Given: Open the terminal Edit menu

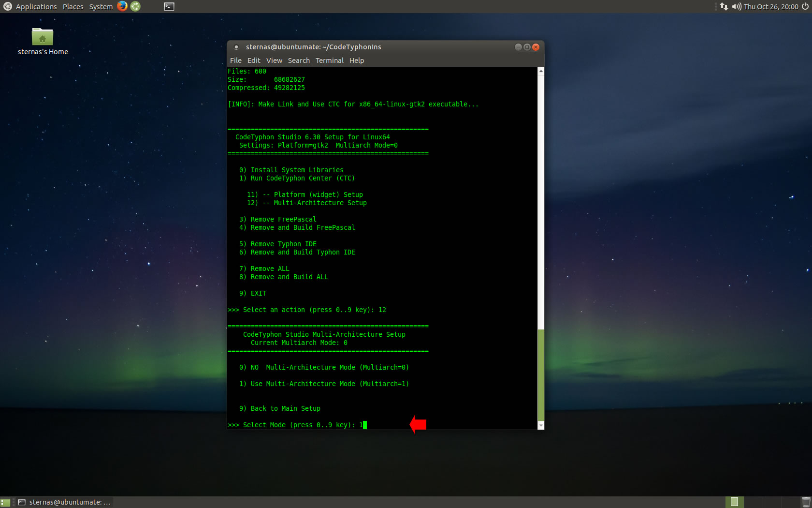Looking at the screenshot, I should tap(254, 60).
